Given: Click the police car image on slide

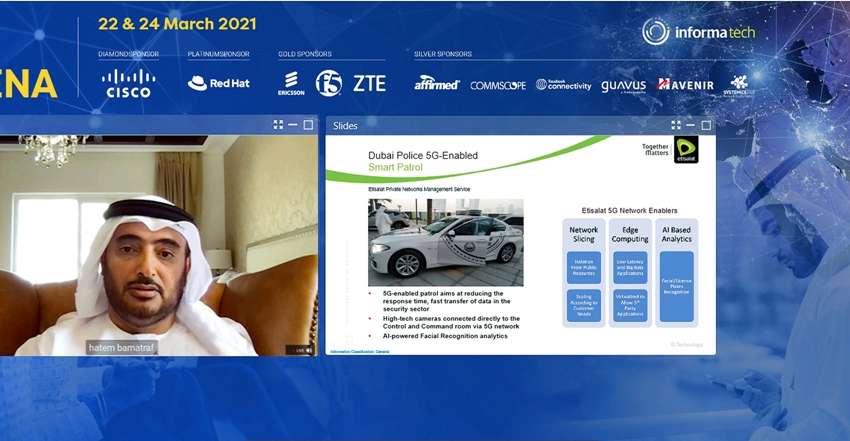Looking at the screenshot, I should tap(445, 242).
